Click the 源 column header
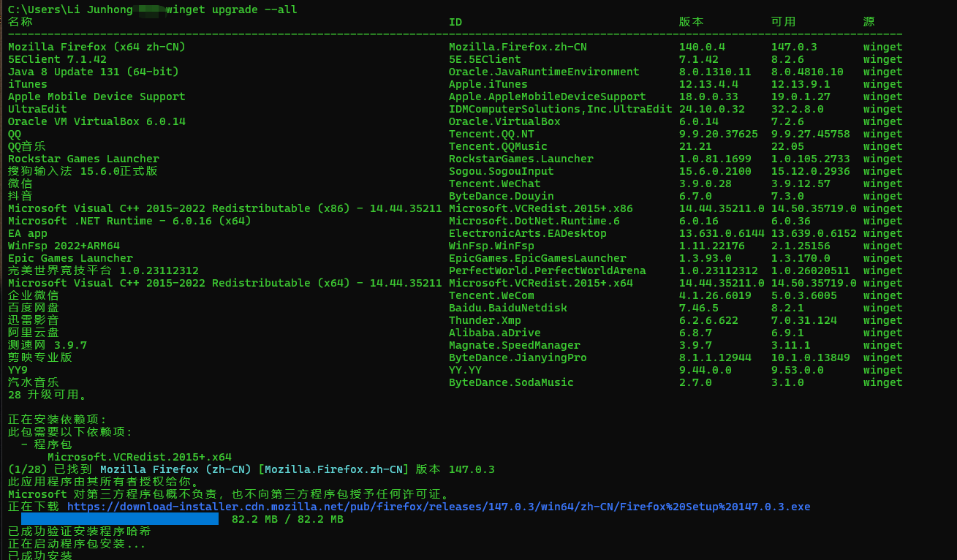The image size is (957, 560). (869, 22)
